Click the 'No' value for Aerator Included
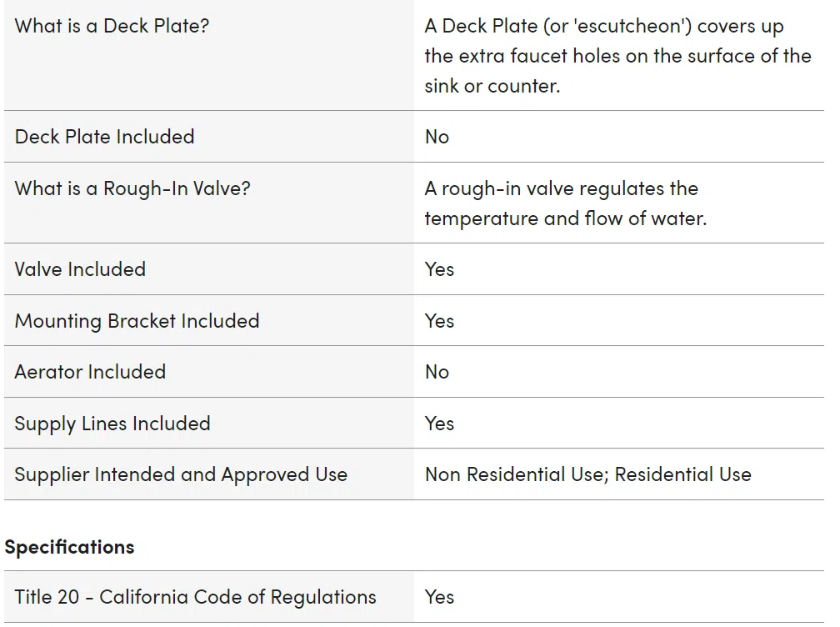The height and width of the screenshot is (627, 840). point(437,372)
